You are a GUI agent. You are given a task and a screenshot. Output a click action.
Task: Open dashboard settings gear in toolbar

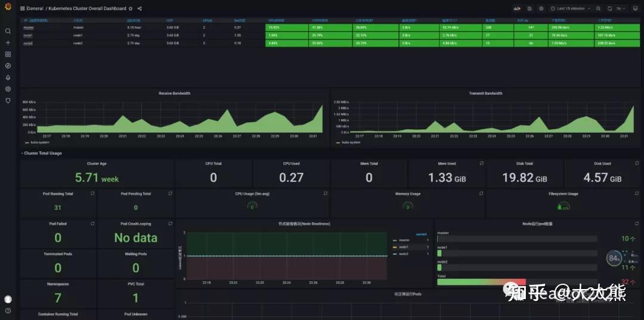tap(541, 8)
